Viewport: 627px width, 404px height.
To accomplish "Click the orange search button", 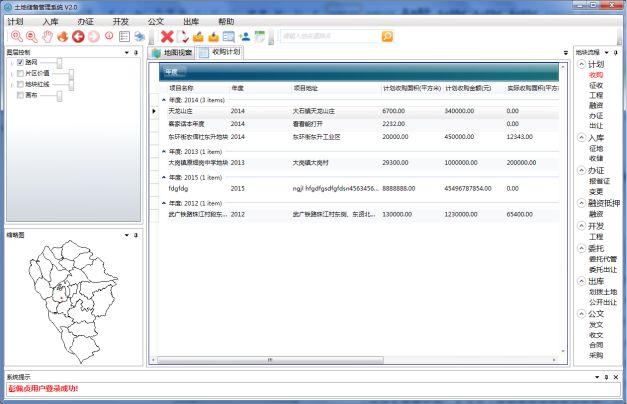I will [x=387, y=36].
